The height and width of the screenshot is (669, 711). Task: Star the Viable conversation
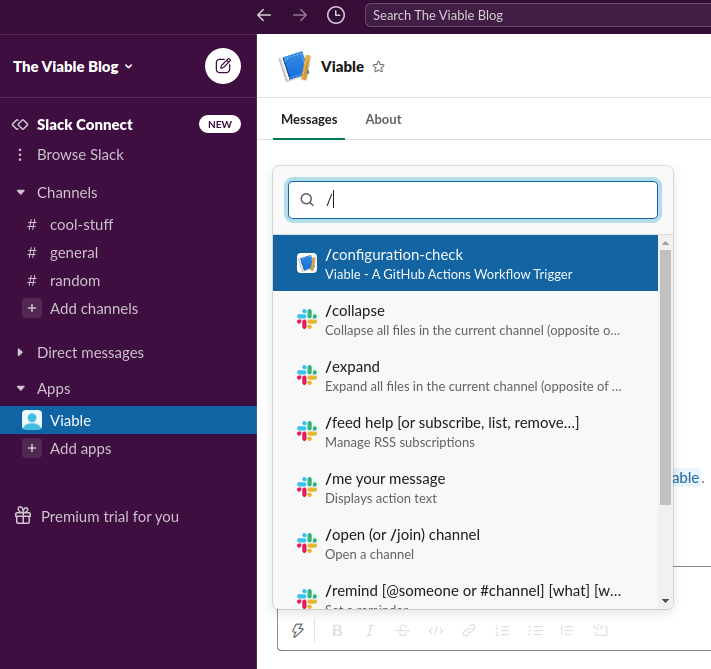pyautogui.click(x=378, y=67)
